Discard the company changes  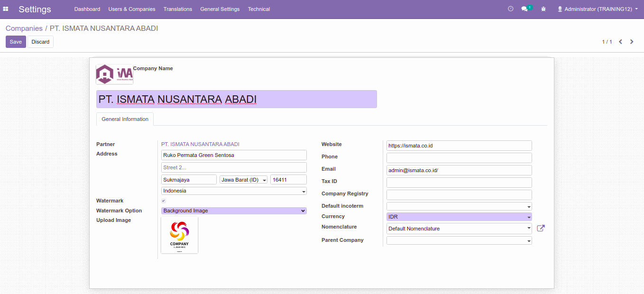pos(40,42)
